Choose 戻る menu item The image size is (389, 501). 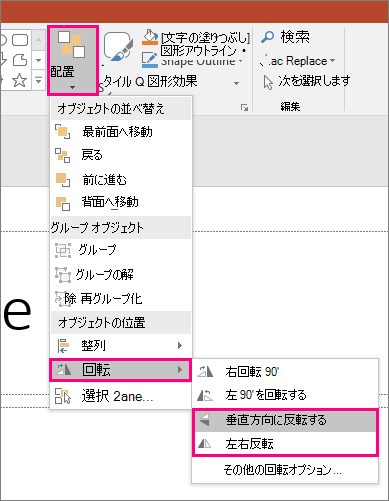(x=121, y=155)
